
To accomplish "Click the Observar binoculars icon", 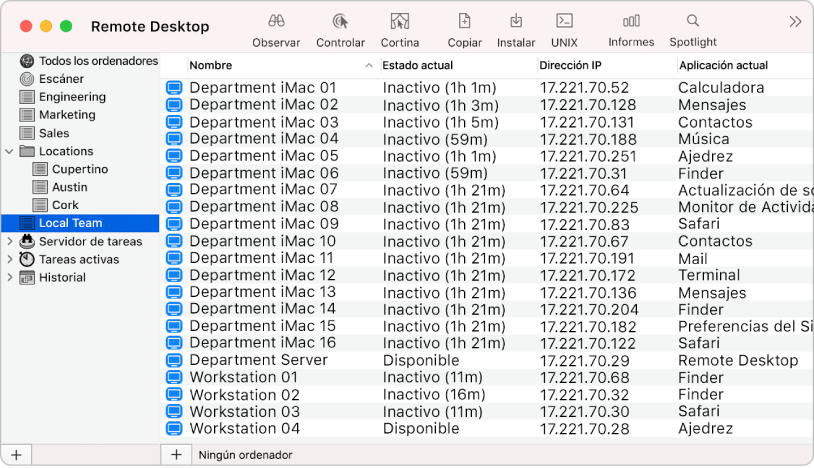I will (276, 21).
